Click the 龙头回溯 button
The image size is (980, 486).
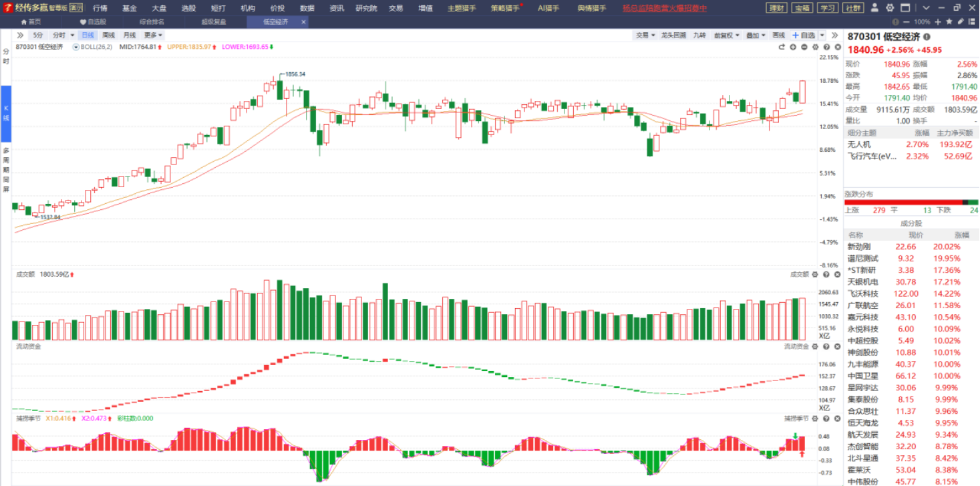[673, 35]
